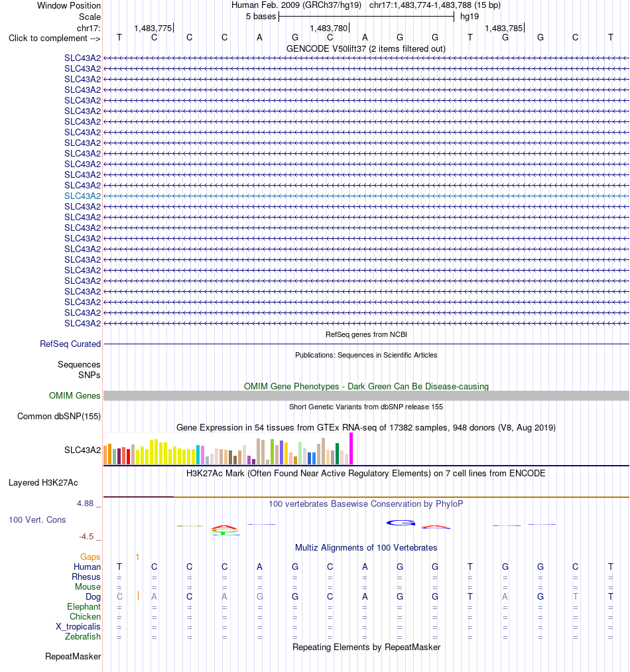630x672 pixels.
Task: Click the Common dbSNP(155) track label
Action: pyautogui.click(x=59, y=416)
